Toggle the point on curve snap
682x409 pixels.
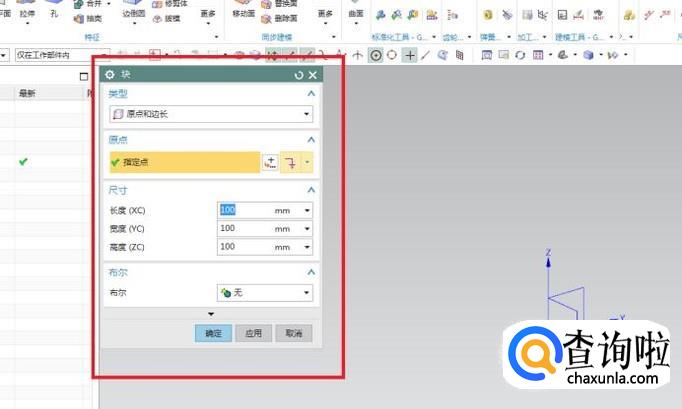[425, 55]
